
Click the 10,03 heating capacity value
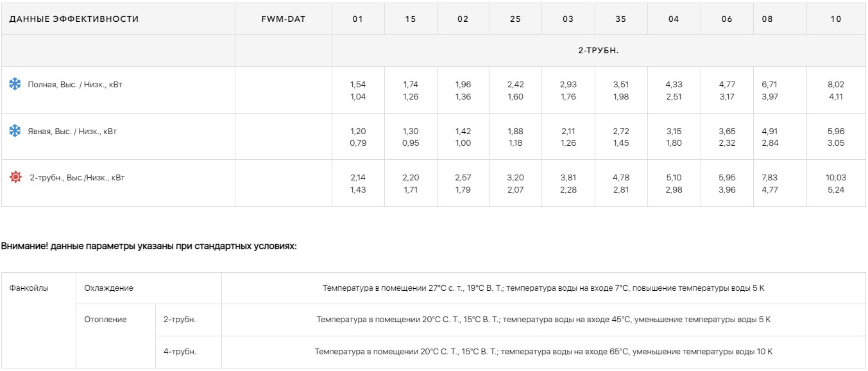click(836, 178)
